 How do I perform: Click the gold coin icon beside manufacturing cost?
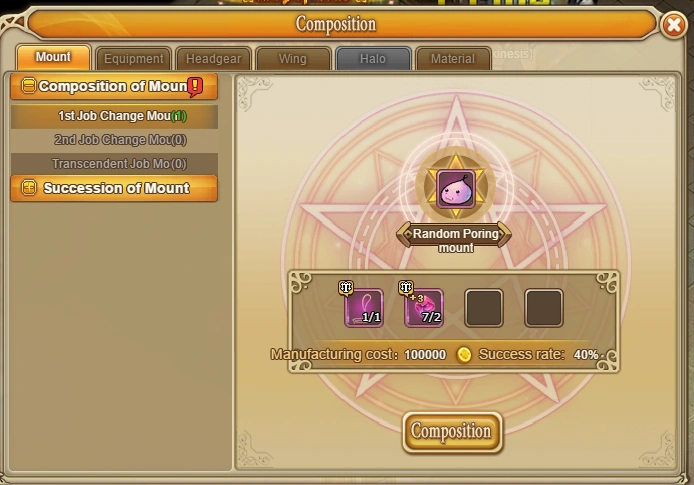(x=463, y=354)
